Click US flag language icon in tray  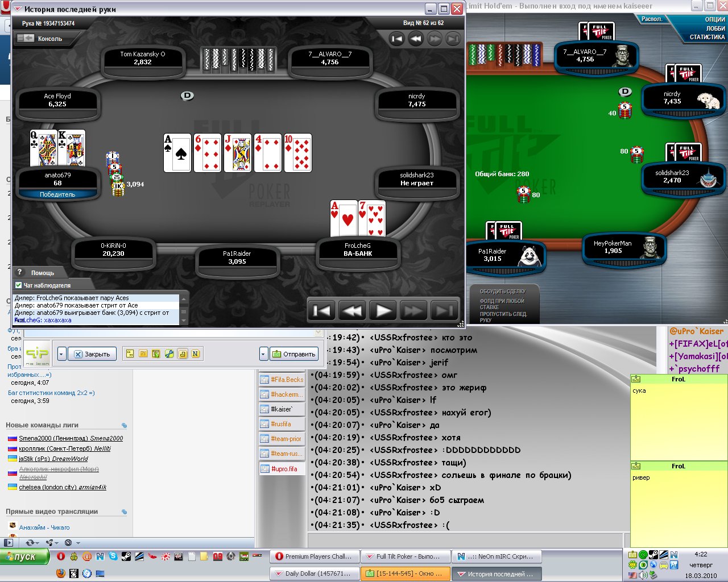coord(633,575)
